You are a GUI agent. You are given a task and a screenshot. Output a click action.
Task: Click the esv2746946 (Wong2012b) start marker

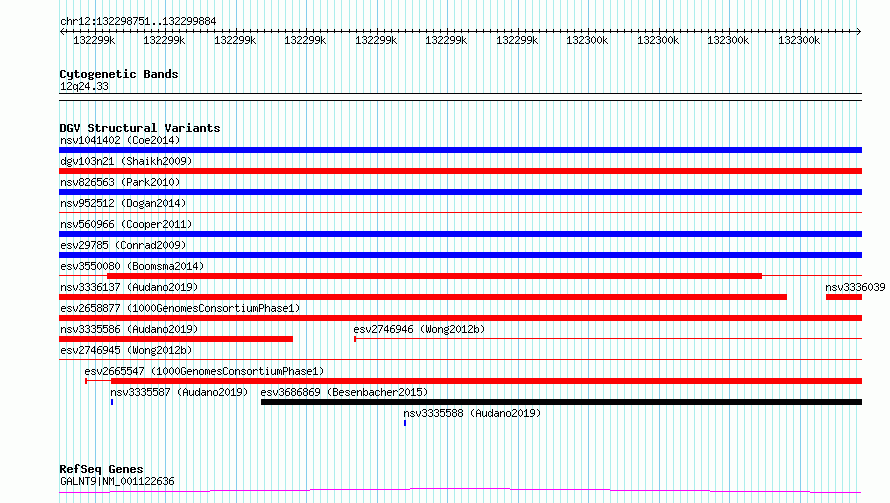pos(355,339)
